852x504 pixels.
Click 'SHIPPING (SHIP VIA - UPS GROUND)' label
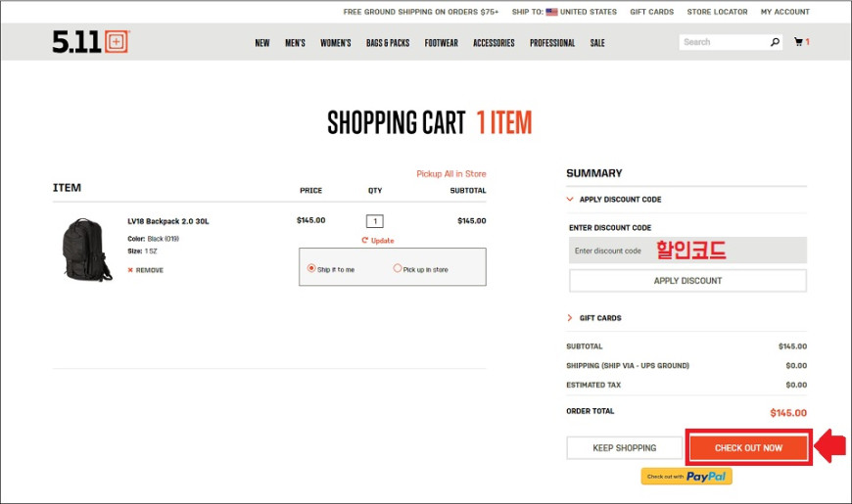[x=628, y=365]
